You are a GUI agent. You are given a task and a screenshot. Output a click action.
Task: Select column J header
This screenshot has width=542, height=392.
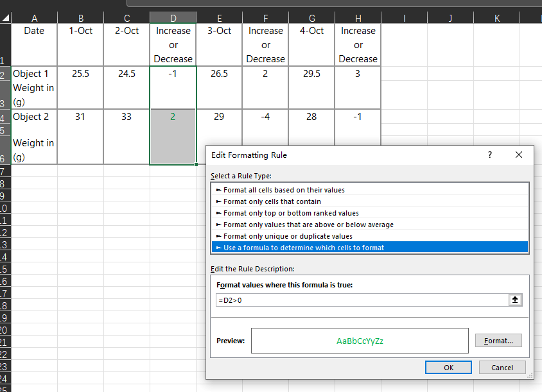coord(450,18)
